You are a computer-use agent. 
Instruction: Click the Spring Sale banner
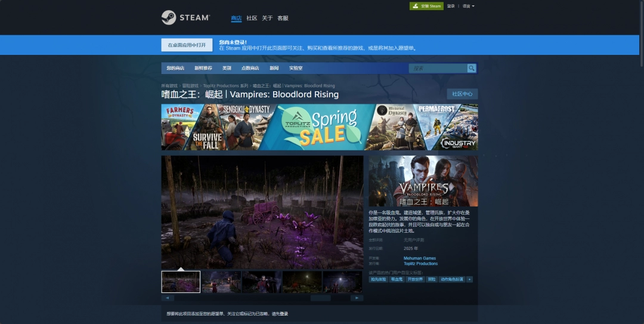(x=319, y=127)
